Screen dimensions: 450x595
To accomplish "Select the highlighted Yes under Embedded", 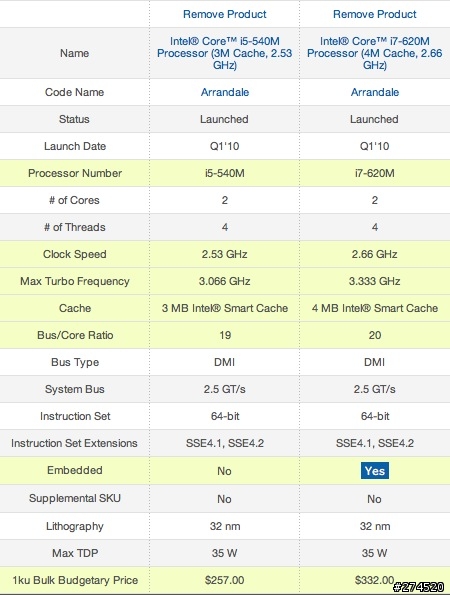I will [x=374, y=471].
